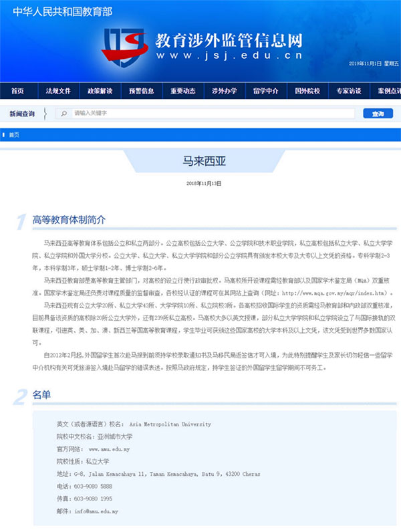Viewport: 401px width, 532px height.
Task: Click the search magnifier icon
Action: coord(63,114)
